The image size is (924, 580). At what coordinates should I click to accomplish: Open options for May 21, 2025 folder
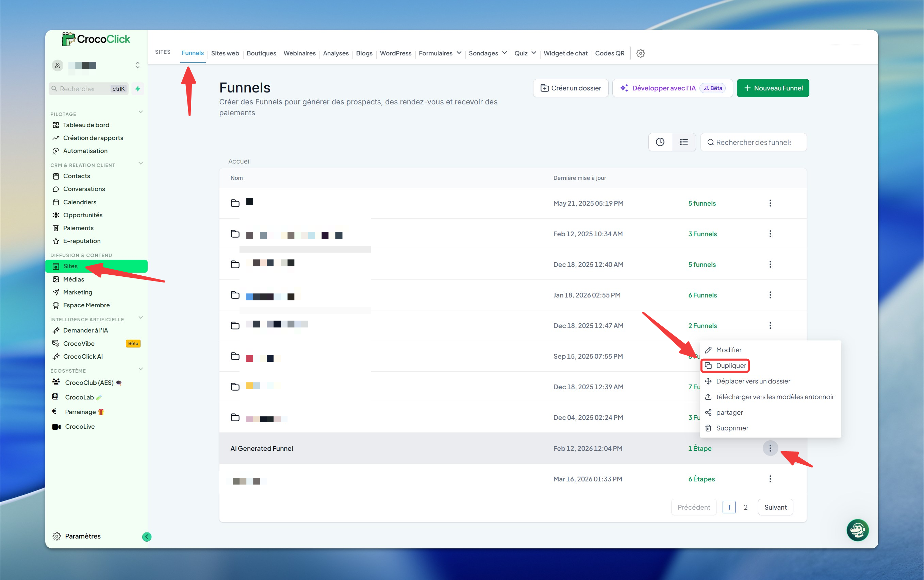point(770,203)
